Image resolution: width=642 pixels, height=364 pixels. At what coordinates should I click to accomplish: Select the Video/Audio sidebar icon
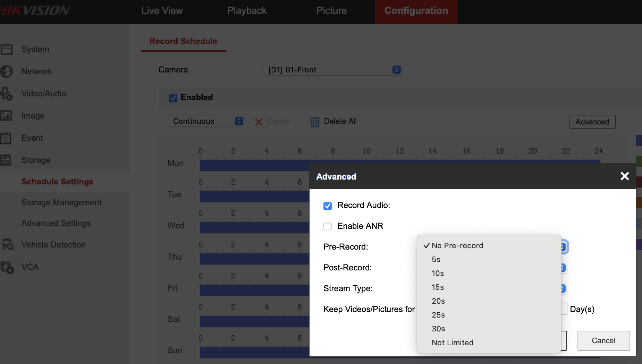click(x=7, y=94)
